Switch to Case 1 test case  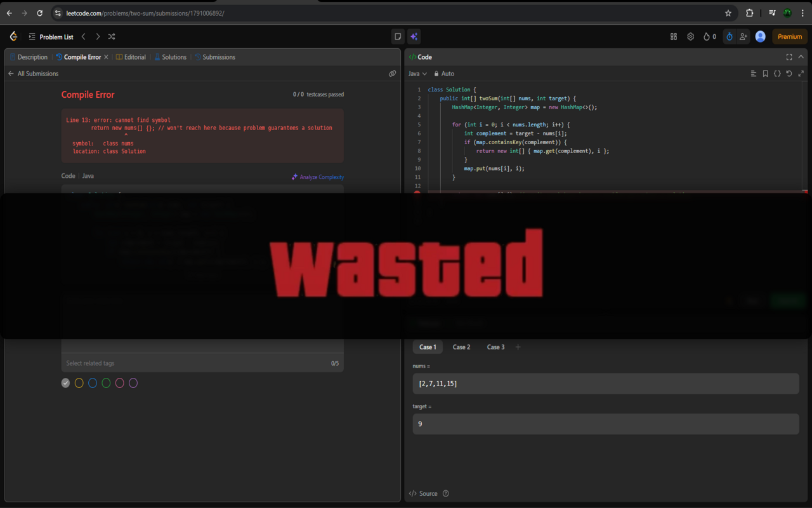[428, 347]
